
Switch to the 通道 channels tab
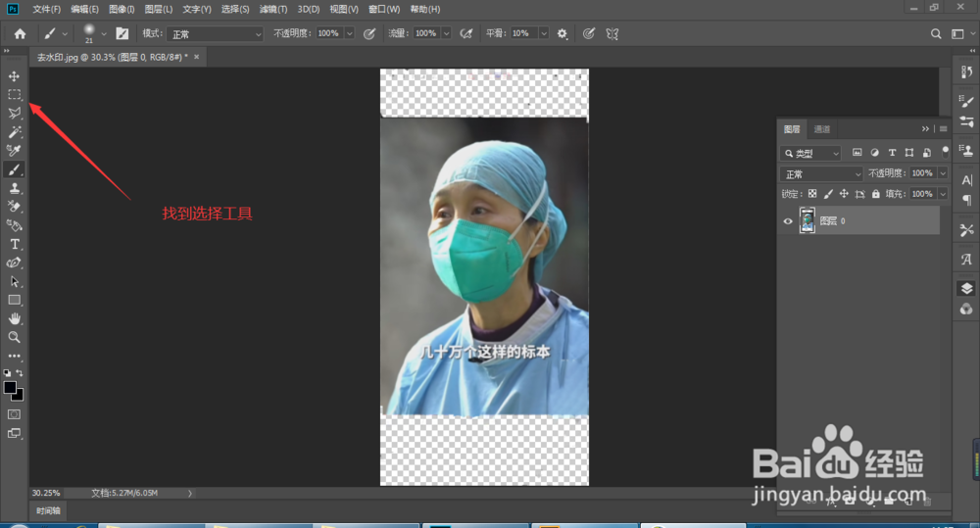[x=822, y=129]
